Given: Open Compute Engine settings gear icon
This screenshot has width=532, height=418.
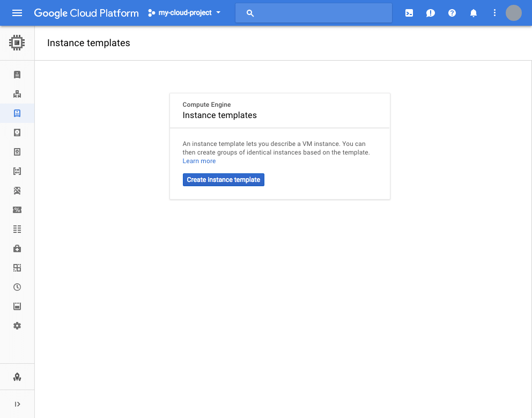Looking at the screenshot, I should (17, 326).
